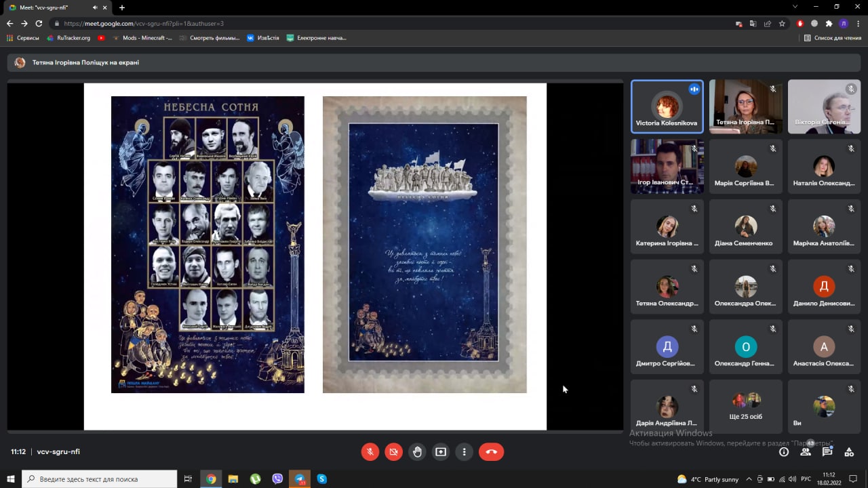
Task: Mute the Meet tab audio
Action: 95,7
